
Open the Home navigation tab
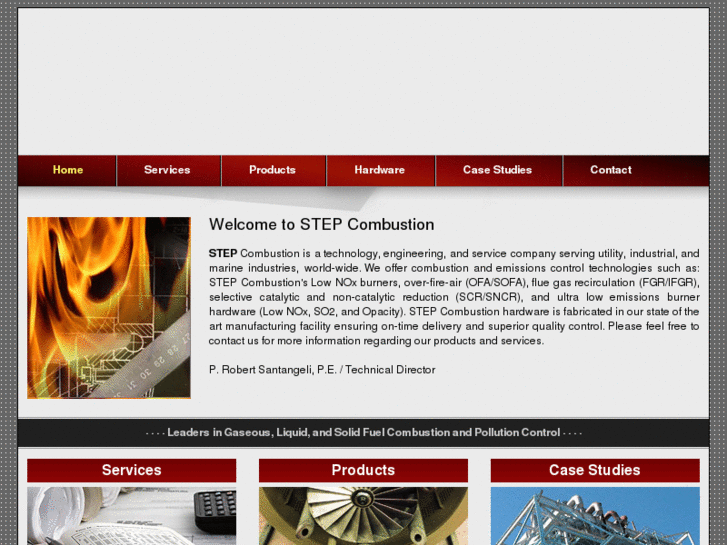67,170
